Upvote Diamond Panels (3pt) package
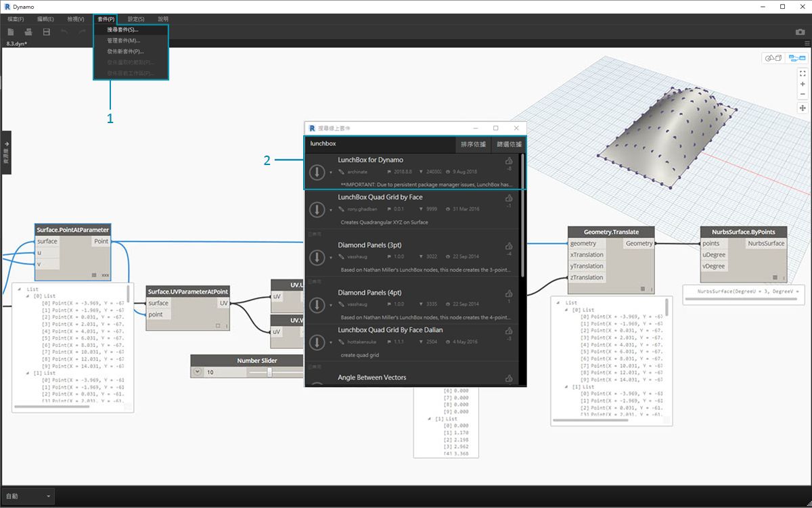The image size is (812, 508). [509, 246]
